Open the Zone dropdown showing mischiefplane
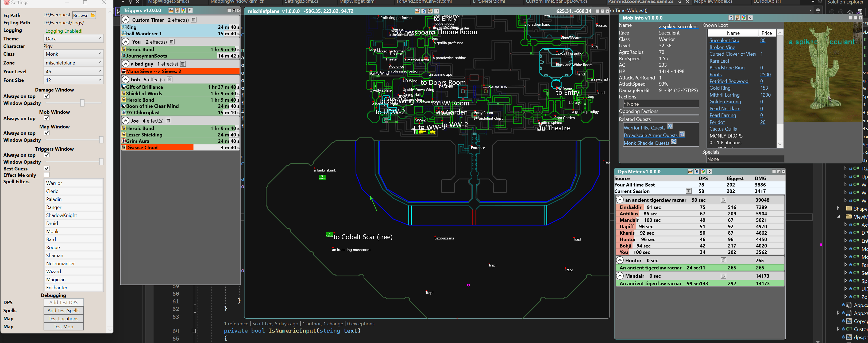This screenshot has width=868, height=343. coord(74,63)
